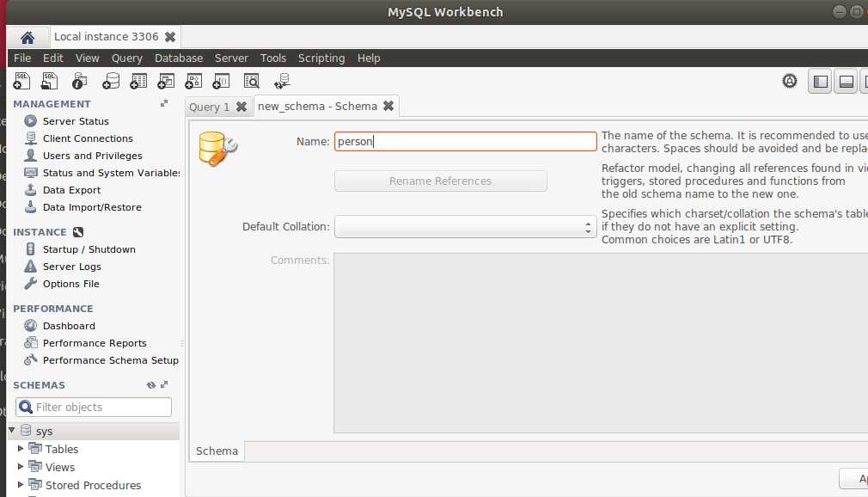Toggle the bottom output panel

[846, 82]
